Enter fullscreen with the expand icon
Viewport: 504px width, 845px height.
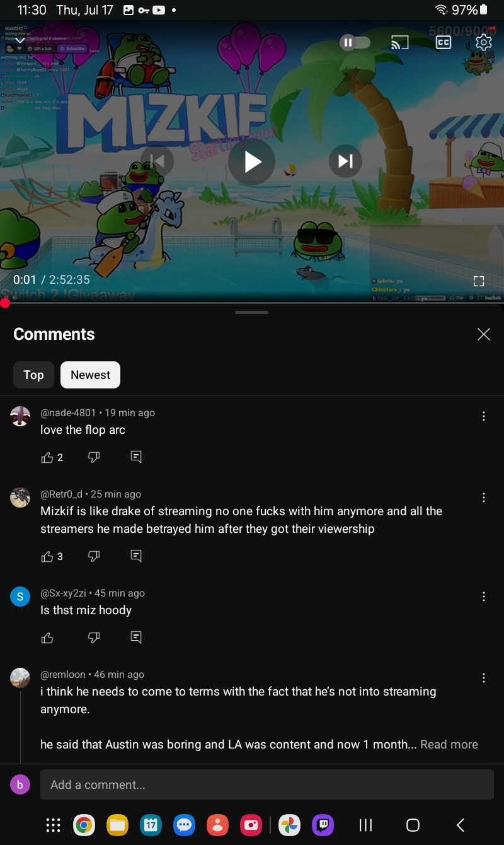[x=478, y=281]
